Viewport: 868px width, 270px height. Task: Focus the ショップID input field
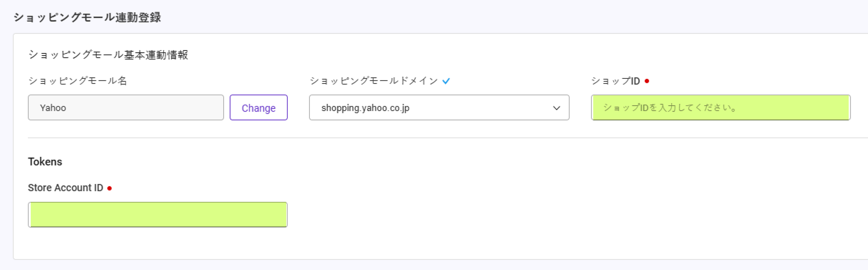pyautogui.click(x=721, y=108)
